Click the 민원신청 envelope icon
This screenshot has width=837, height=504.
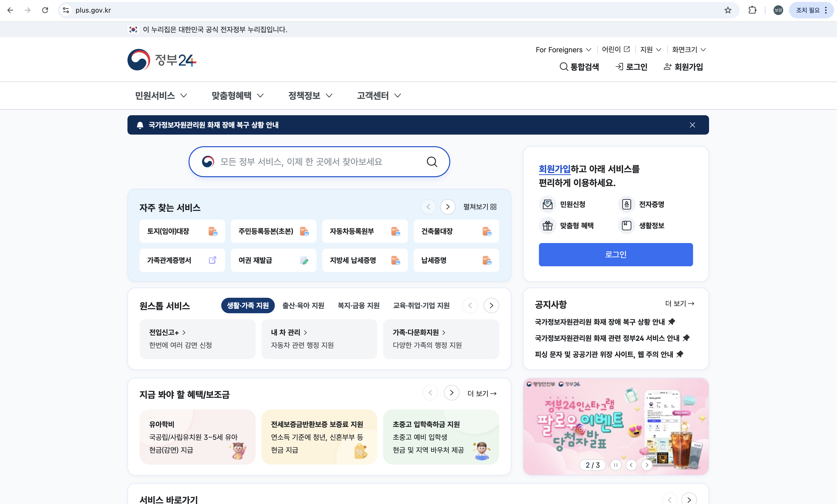click(x=547, y=204)
